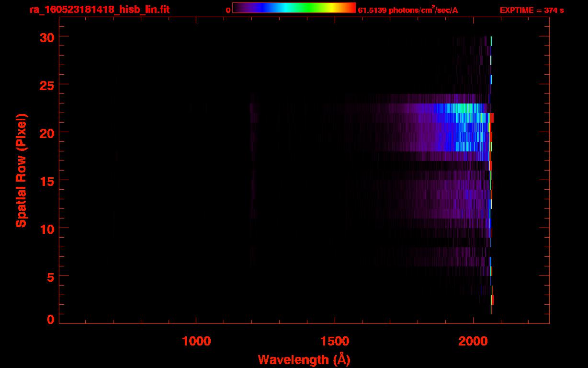Click the y-axis tick label 10

[47, 229]
